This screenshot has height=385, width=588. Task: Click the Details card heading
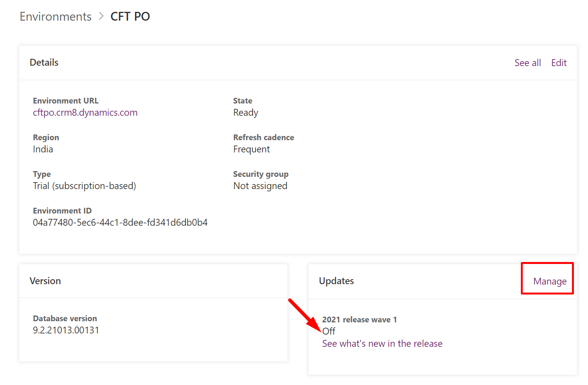[x=44, y=63]
